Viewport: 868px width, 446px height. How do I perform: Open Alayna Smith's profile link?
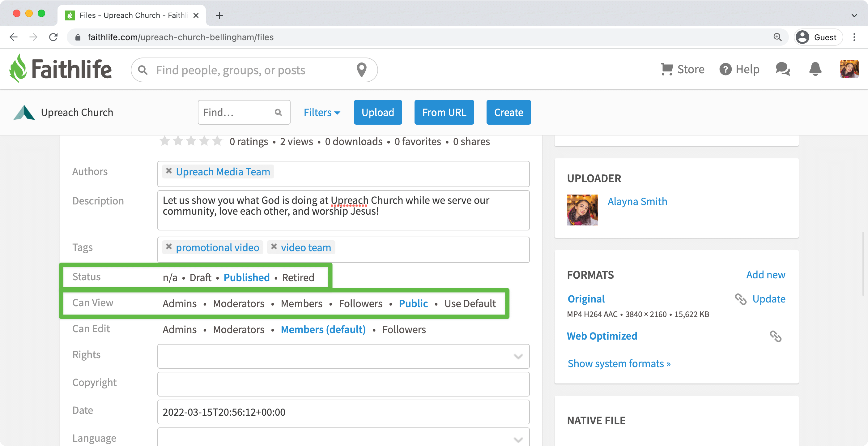637,201
